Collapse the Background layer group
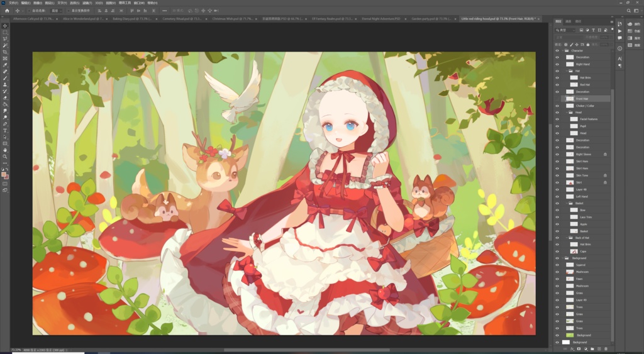The image size is (644, 354). tap(563, 258)
